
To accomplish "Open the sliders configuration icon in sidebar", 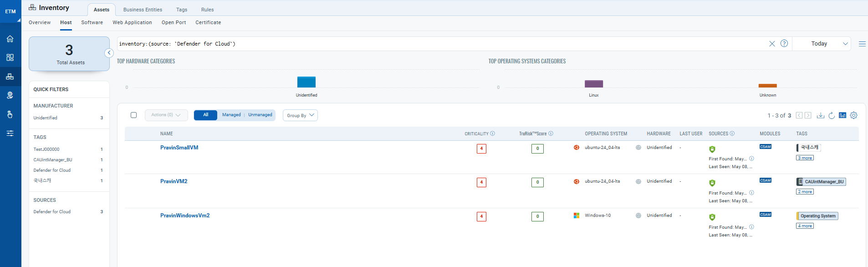I will pos(10,133).
